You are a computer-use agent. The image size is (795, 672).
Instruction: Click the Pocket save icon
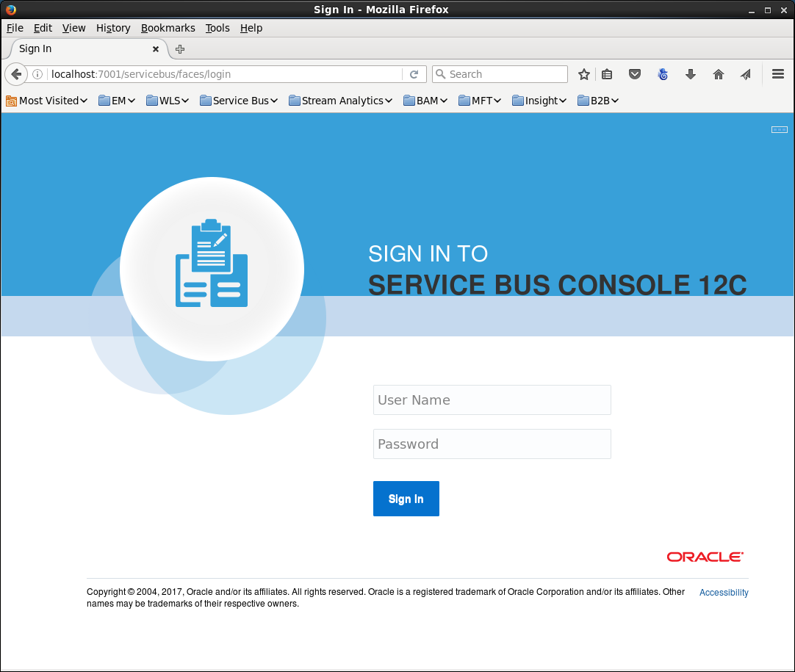(635, 74)
